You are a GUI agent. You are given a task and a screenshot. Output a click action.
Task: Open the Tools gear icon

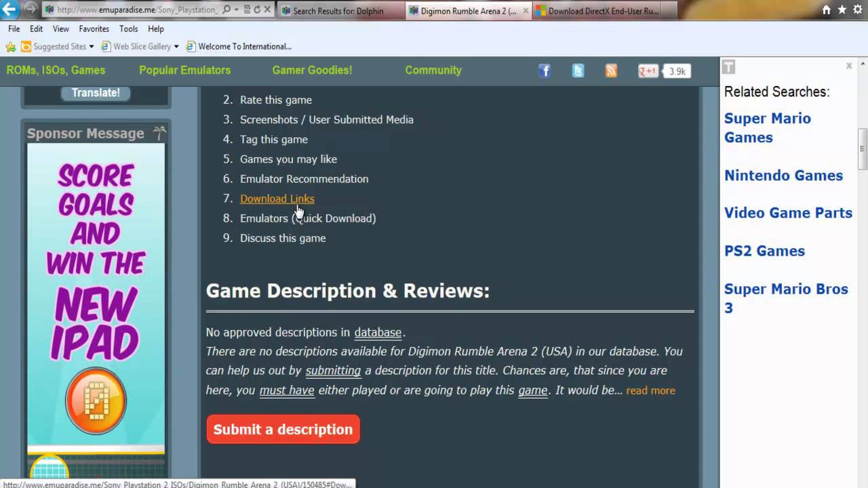tap(859, 9)
